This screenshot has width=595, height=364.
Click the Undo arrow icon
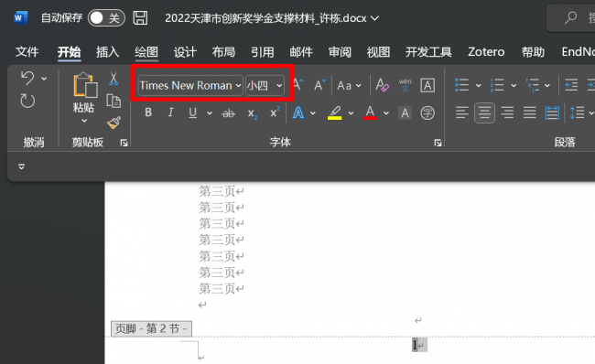[x=27, y=78]
